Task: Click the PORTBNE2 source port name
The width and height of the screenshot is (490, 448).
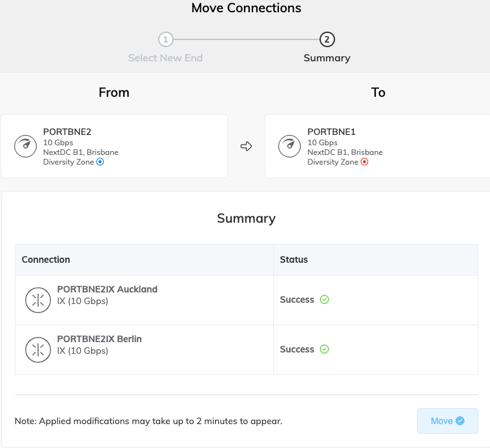Action: (67, 132)
